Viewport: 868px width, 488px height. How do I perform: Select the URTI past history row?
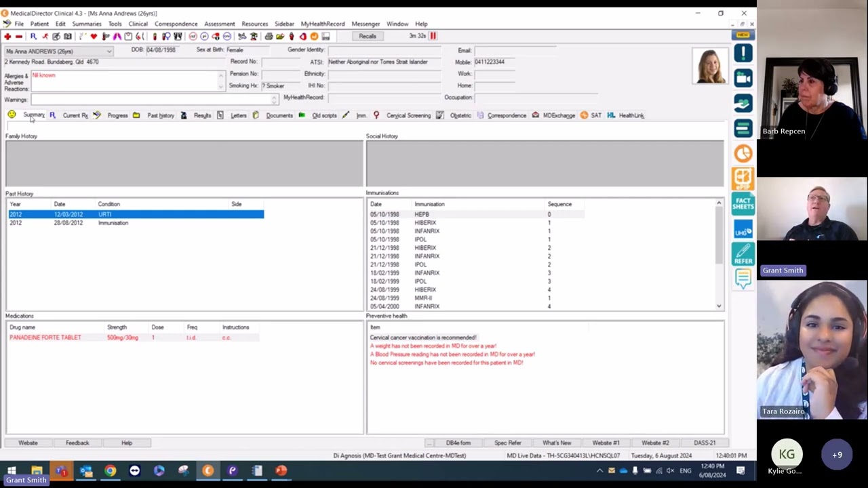click(x=136, y=214)
